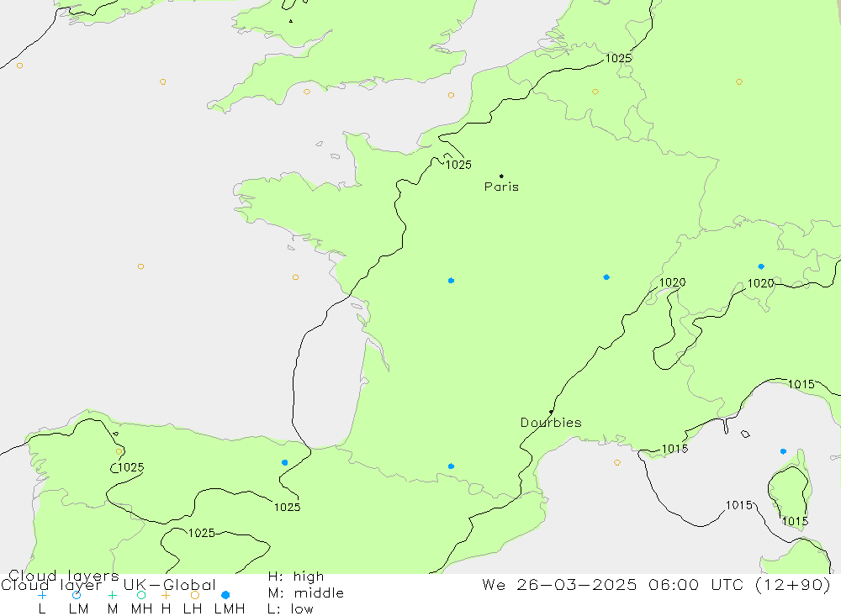Select the blue LMH marker in east-central France
This screenshot has height=616, width=841.
[606, 277]
